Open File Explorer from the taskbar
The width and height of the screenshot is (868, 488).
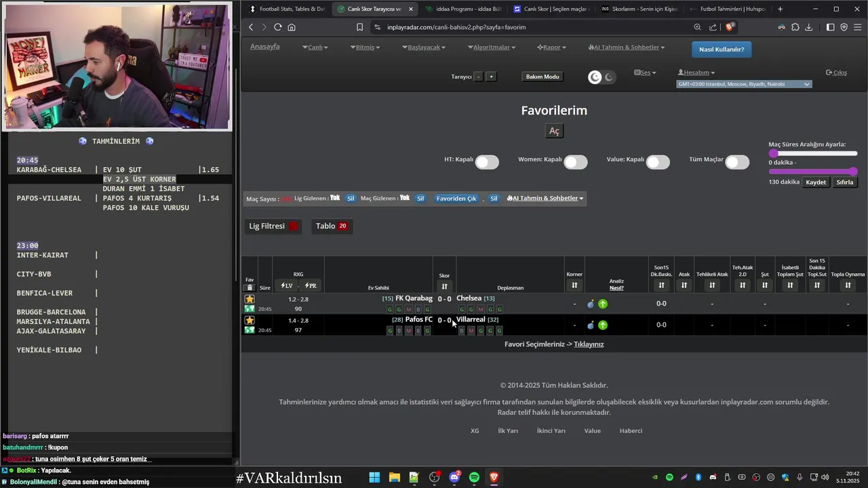(394, 477)
